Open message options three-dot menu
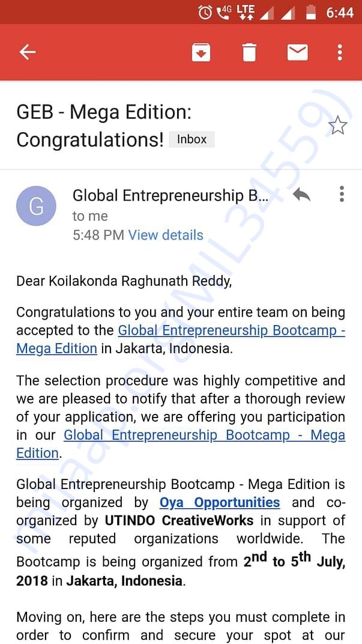 click(x=342, y=194)
